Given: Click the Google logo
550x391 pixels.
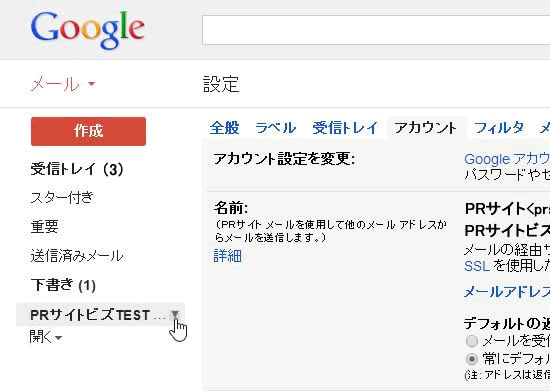Looking at the screenshot, I should point(88,29).
